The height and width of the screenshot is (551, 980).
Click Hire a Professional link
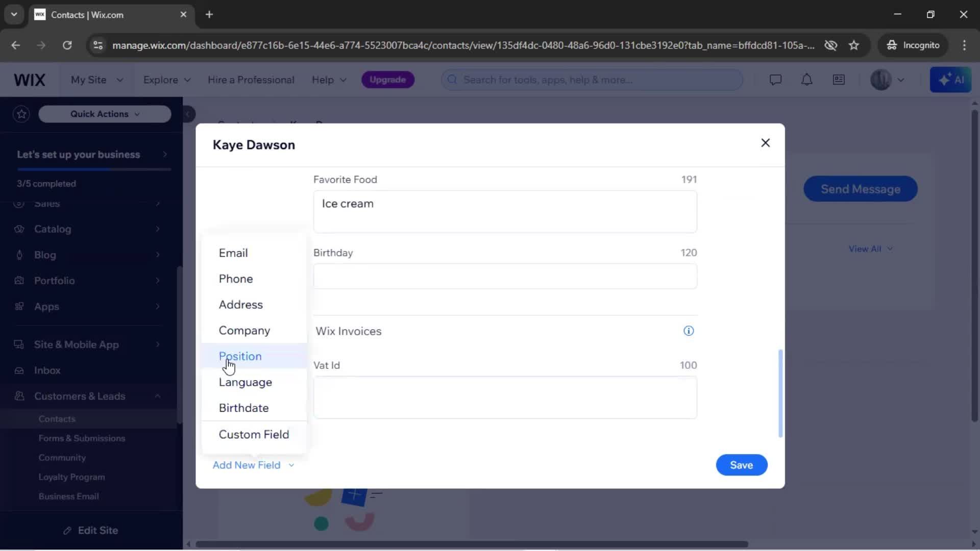click(x=251, y=80)
